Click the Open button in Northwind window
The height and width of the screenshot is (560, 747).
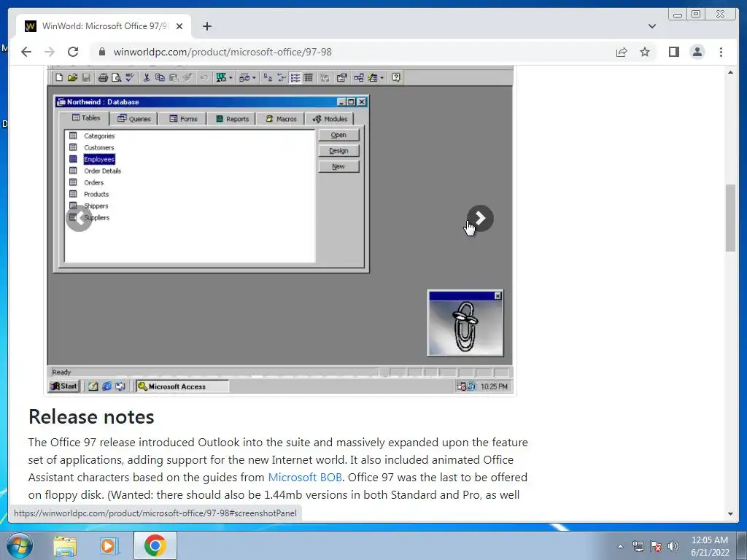coord(338,135)
